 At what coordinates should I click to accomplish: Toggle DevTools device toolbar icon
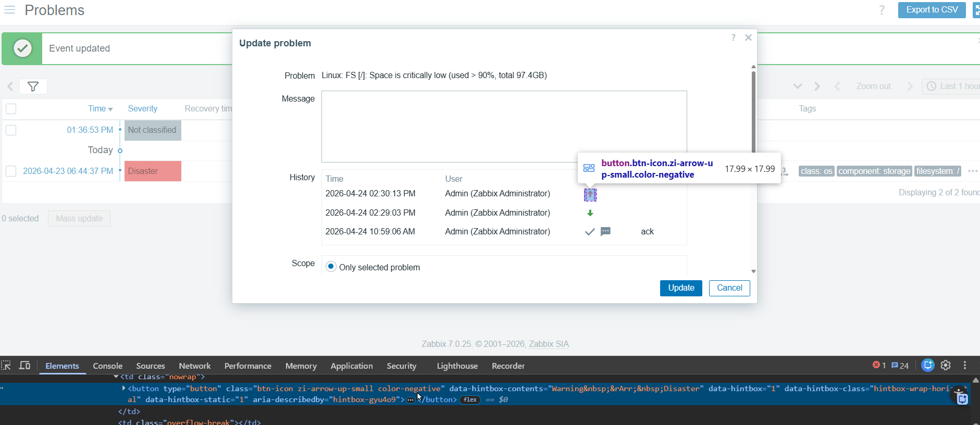[x=24, y=366]
